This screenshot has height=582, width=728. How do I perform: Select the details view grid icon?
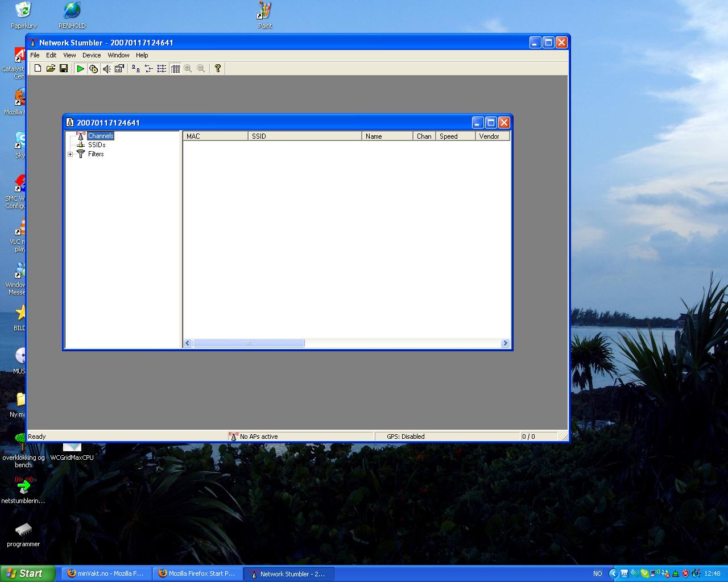click(175, 68)
